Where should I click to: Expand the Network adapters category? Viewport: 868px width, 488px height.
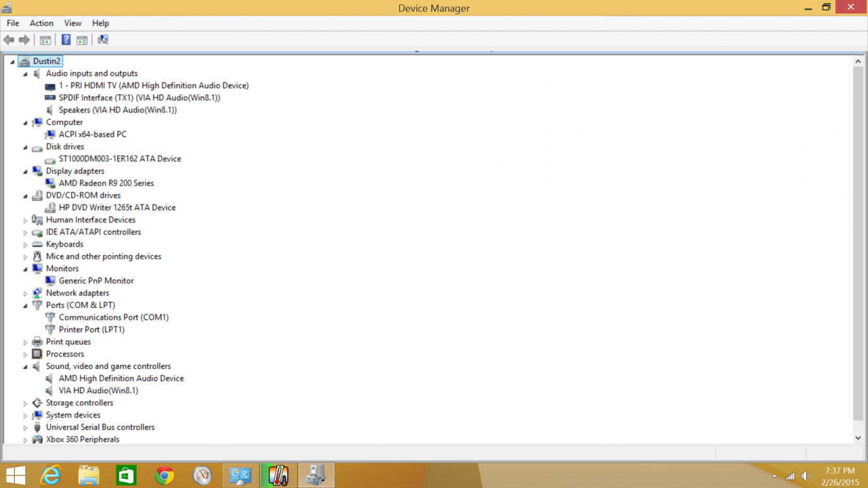click(x=25, y=293)
